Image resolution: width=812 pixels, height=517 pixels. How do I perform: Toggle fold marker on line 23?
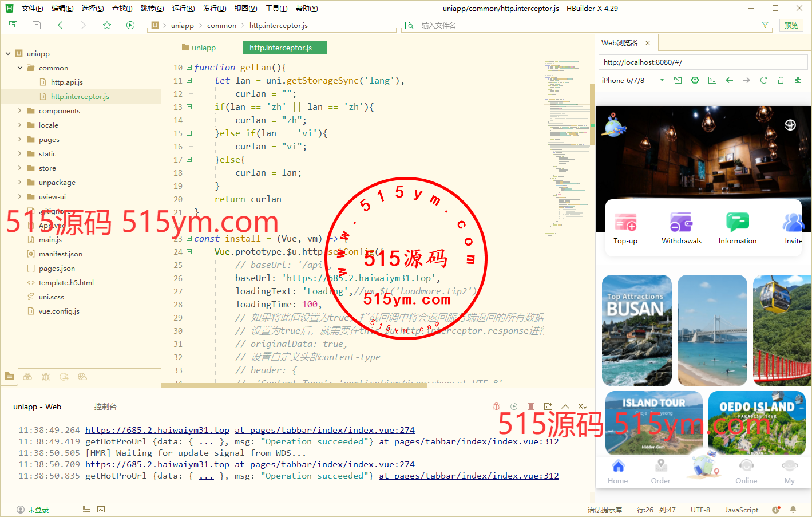[189, 239]
